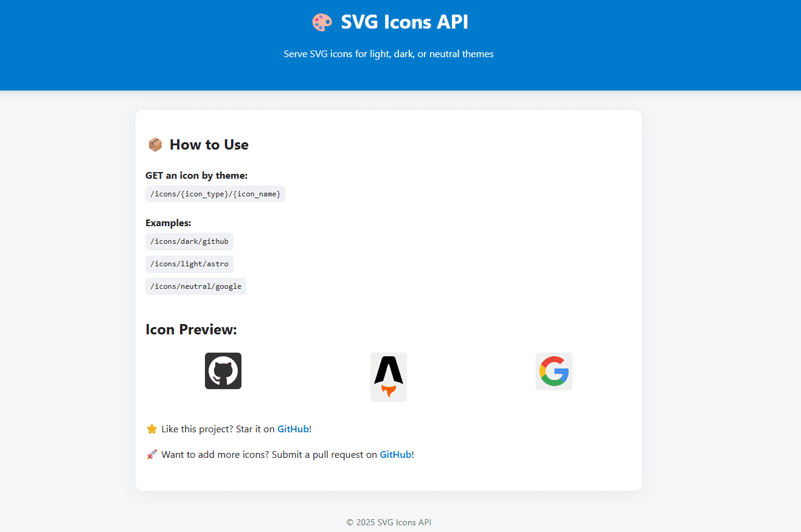
Task: Click the Google logo icon preview
Action: tap(554, 371)
